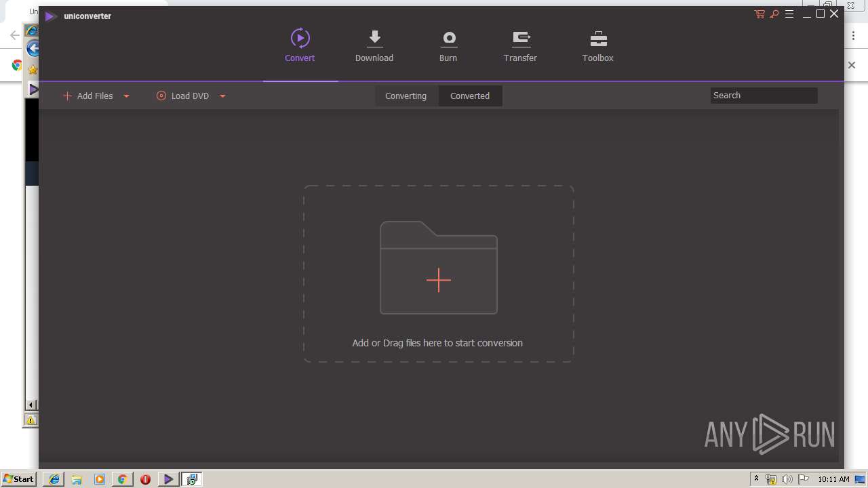Open Windows Explorer folder from taskbar
Image resolution: width=868 pixels, height=488 pixels.
tap(77, 479)
